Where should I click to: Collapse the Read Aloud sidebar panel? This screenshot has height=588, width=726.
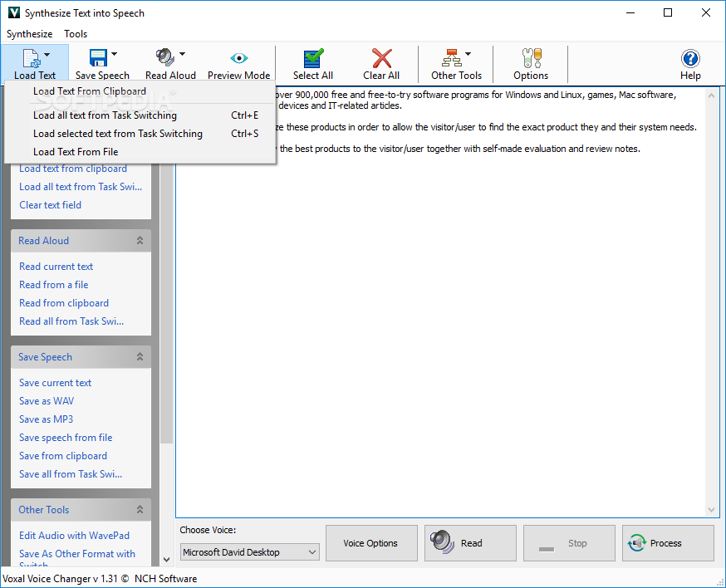click(x=140, y=240)
